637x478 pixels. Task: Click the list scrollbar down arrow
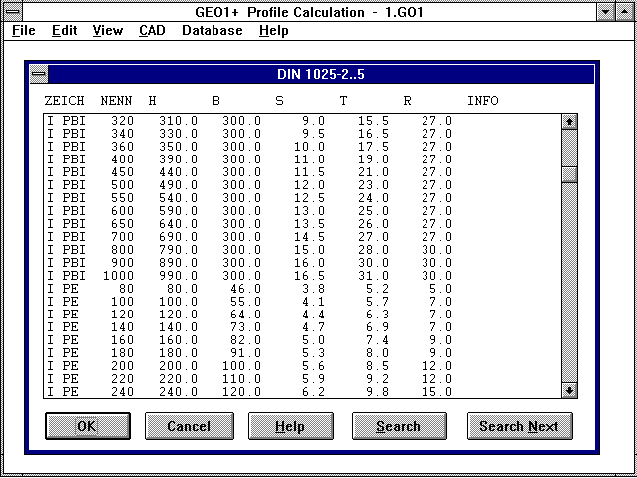click(569, 390)
